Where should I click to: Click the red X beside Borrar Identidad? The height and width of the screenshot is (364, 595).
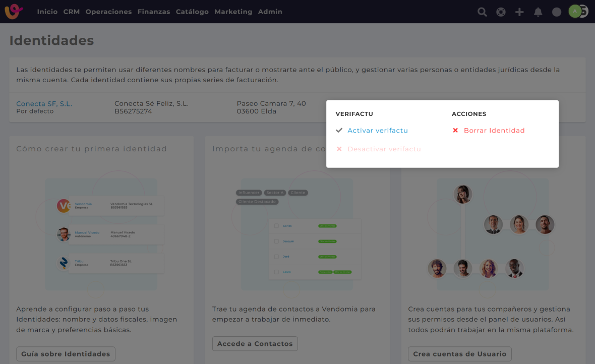pyautogui.click(x=455, y=131)
